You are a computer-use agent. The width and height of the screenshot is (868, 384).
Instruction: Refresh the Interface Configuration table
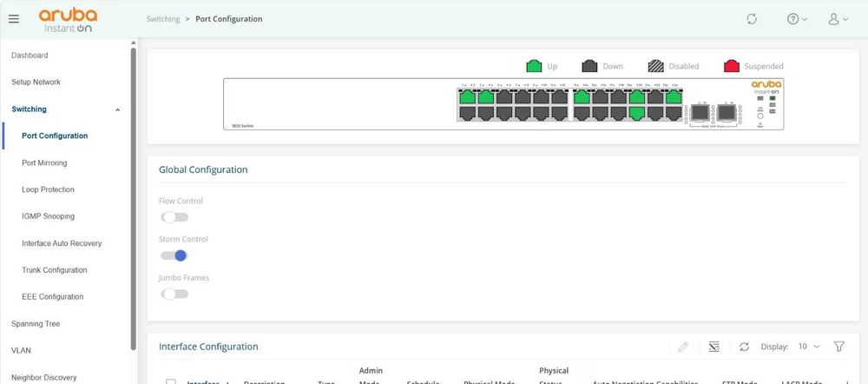click(744, 347)
